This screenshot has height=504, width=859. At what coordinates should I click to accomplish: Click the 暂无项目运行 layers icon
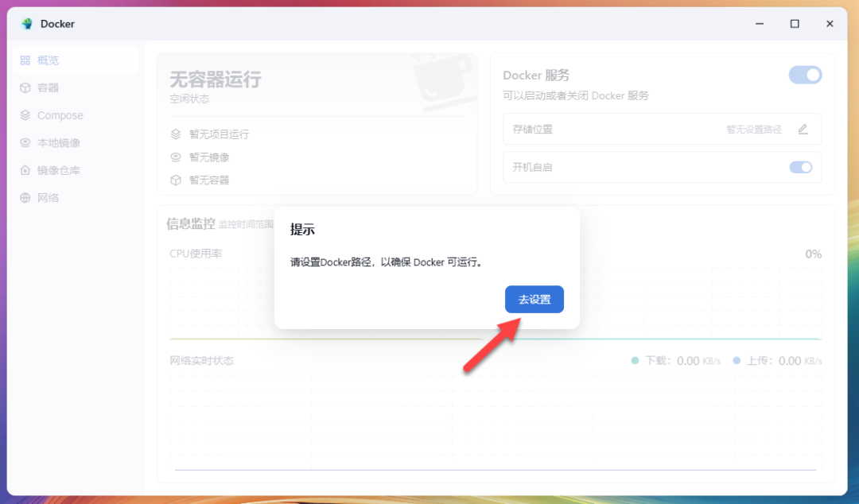(x=176, y=134)
